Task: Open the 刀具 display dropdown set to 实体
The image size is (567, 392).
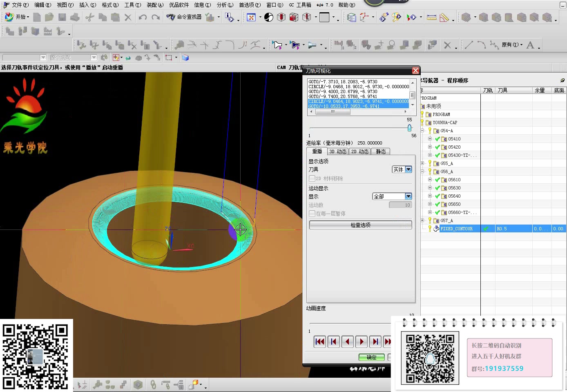Action: tap(408, 169)
